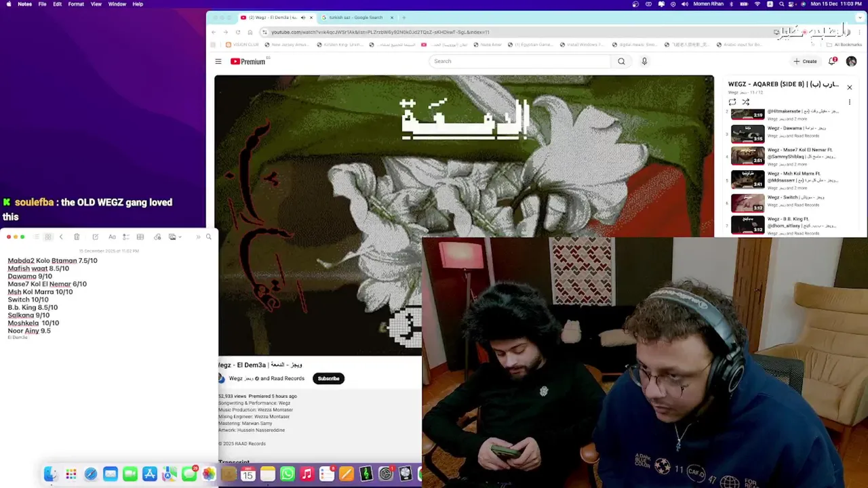The image size is (868, 488).
Task: Open a new browser tab
Action: tap(403, 18)
